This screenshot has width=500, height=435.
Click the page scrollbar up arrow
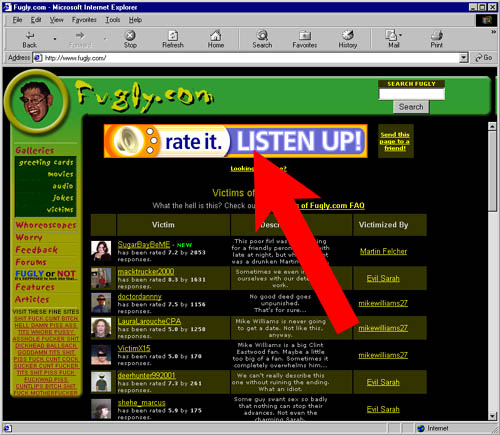click(x=492, y=126)
